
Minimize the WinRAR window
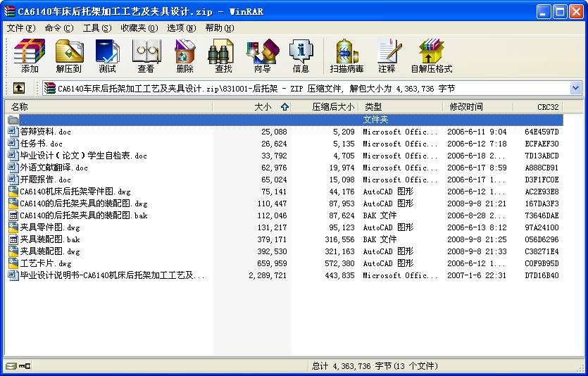544,11
